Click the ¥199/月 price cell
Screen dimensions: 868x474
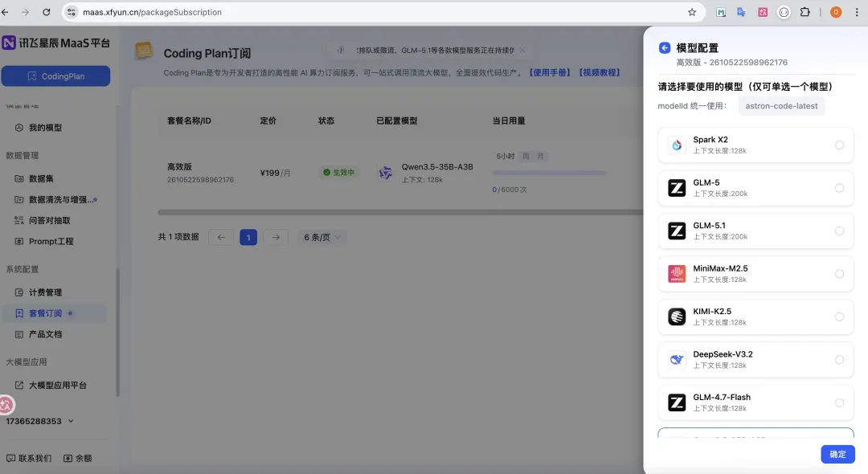coord(275,173)
